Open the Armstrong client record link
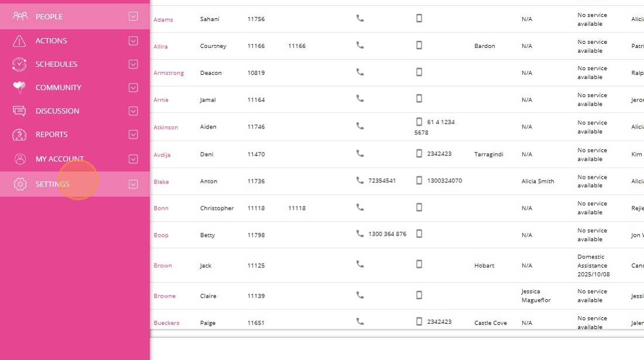 [168, 73]
